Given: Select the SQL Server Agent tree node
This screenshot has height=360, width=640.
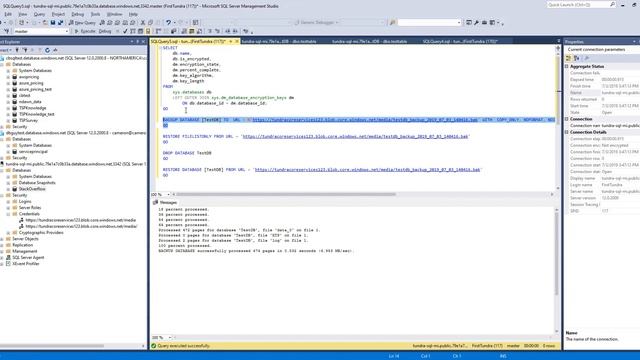Looking at the screenshot, I should 28,258.
